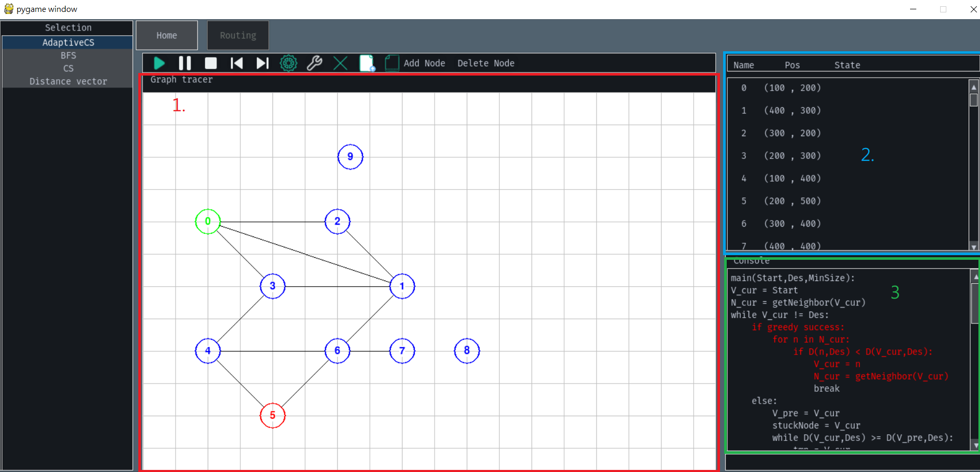Switch to the Routing tab
Image resolution: width=980 pixels, height=472 pixels.
coord(238,35)
